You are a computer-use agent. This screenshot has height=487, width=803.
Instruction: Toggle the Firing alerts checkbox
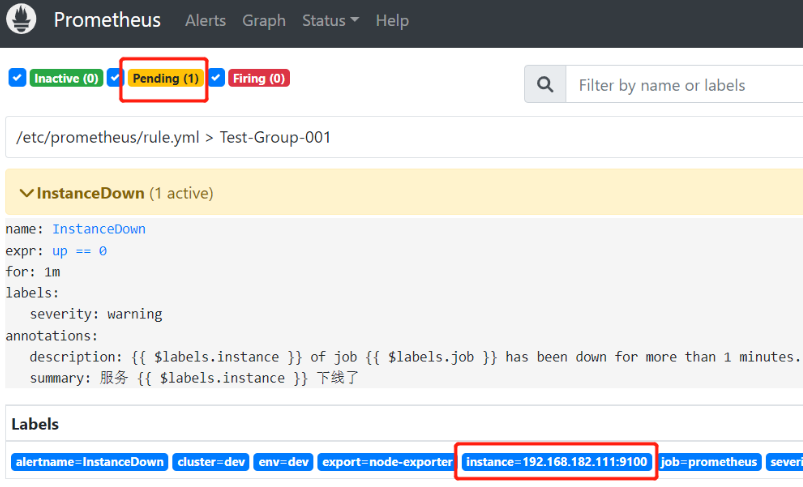tap(216, 78)
